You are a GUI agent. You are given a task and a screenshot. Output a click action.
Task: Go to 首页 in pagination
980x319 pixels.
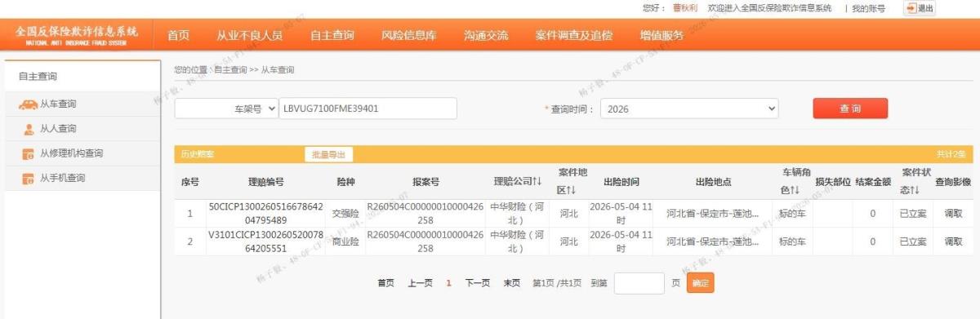(385, 283)
